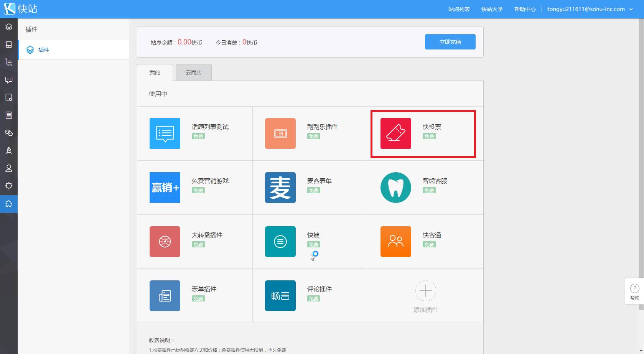The image size is (644, 354).
Task: Switch to the 我的 tab
Action: 155,72
